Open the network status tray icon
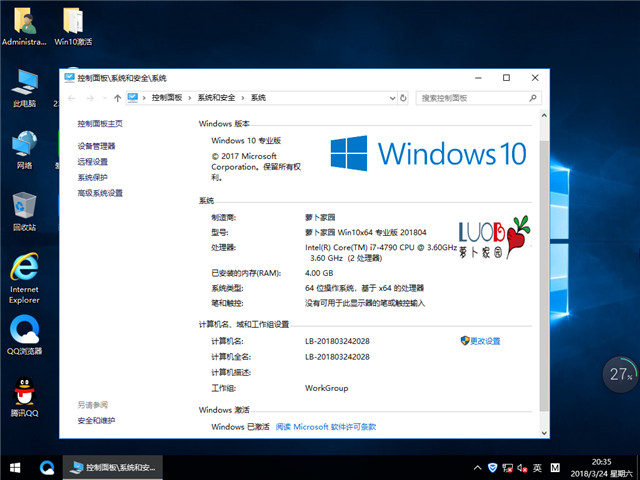 pos(507,468)
